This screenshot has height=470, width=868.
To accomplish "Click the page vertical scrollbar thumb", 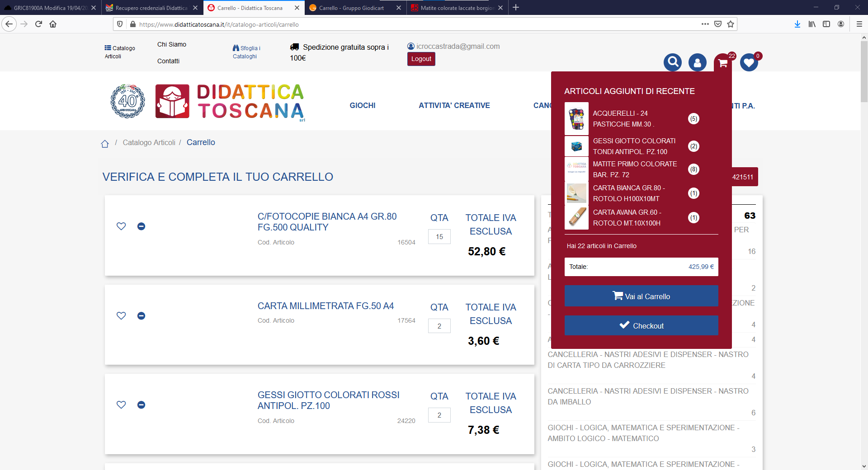I will pyautogui.click(x=864, y=72).
